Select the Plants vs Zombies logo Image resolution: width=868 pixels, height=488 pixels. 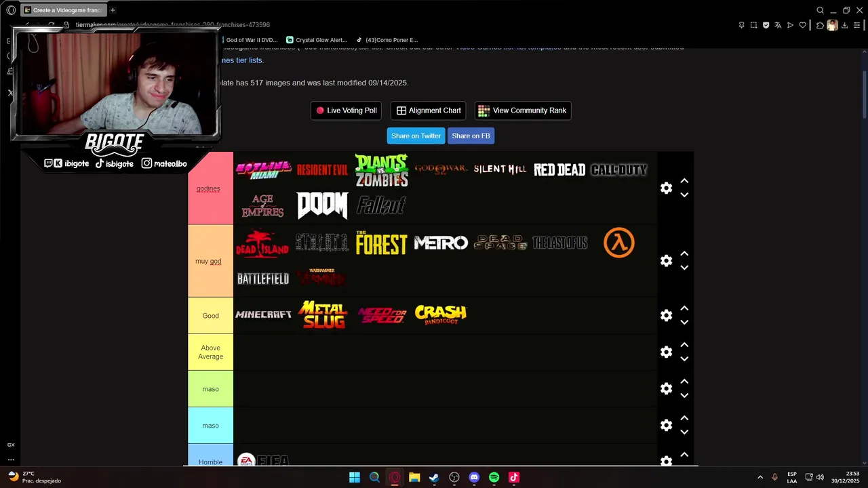click(x=382, y=170)
